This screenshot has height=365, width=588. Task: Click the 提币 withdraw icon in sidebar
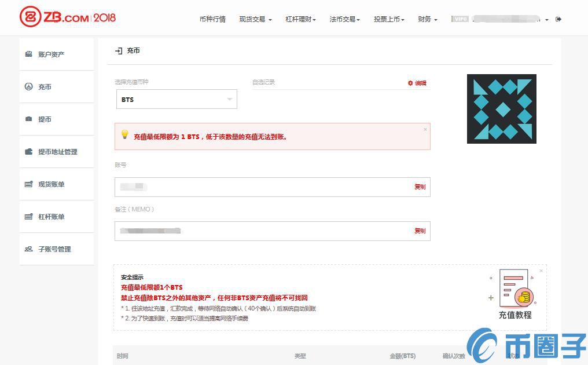(x=28, y=119)
